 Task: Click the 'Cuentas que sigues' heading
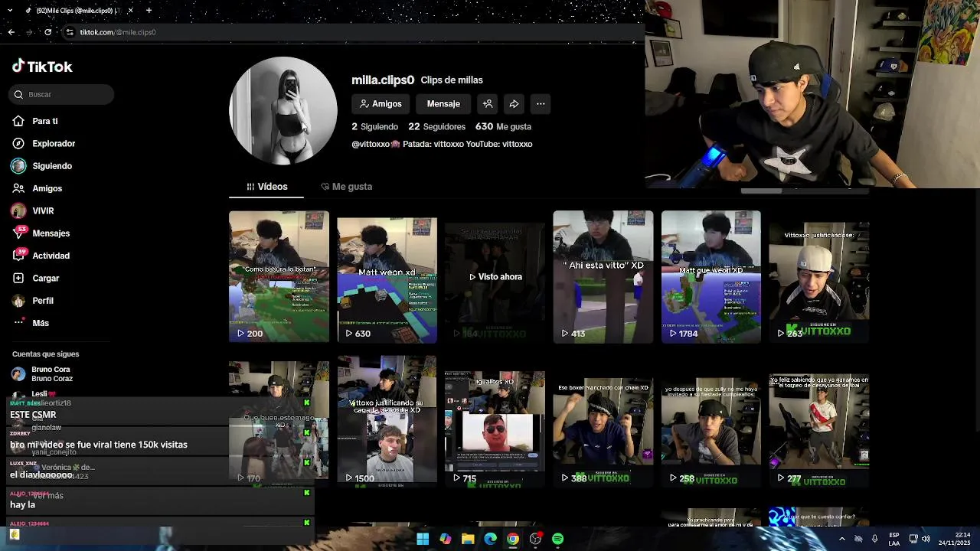[x=45, y=354]
